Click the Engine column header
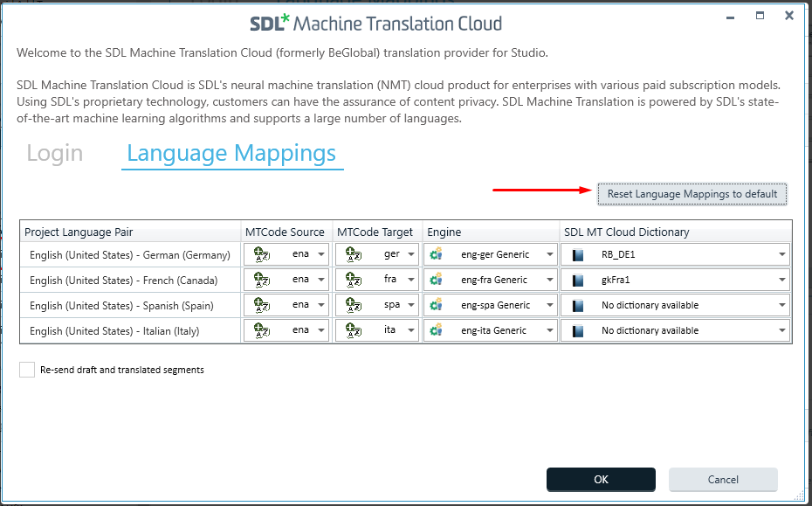Screen dimensions: 812x506 [x=491, y=232]
